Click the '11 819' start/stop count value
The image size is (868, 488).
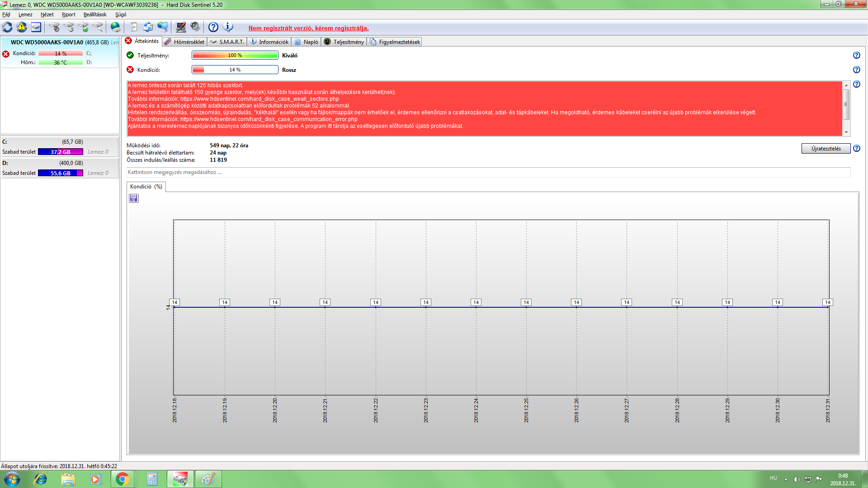pyautogui.click(x=218, y=160)
